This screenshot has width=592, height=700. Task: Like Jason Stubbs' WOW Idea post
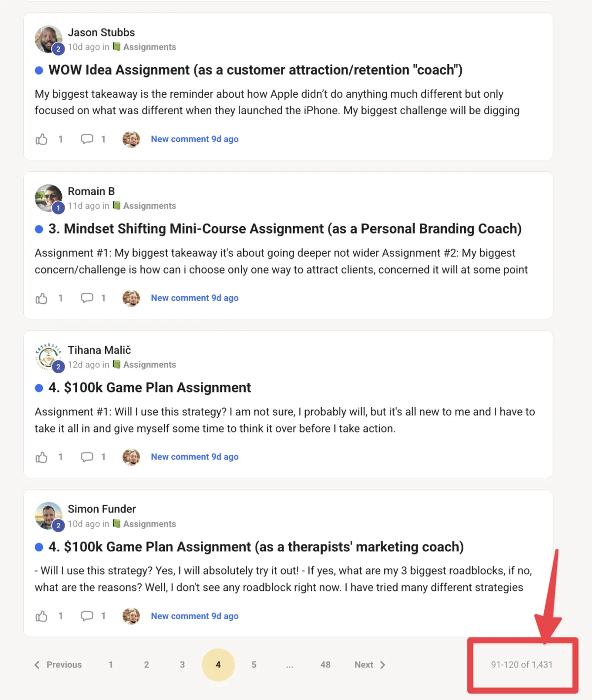41,139
